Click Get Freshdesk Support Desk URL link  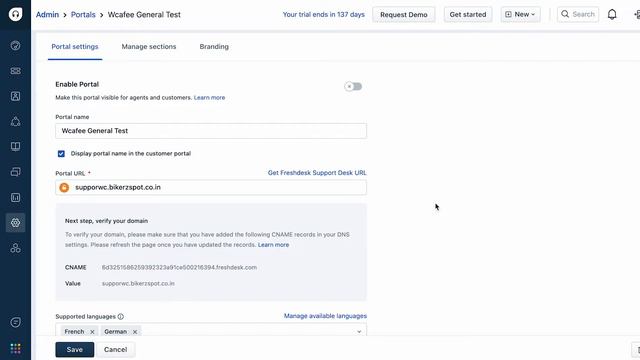[x=317, y=173]
